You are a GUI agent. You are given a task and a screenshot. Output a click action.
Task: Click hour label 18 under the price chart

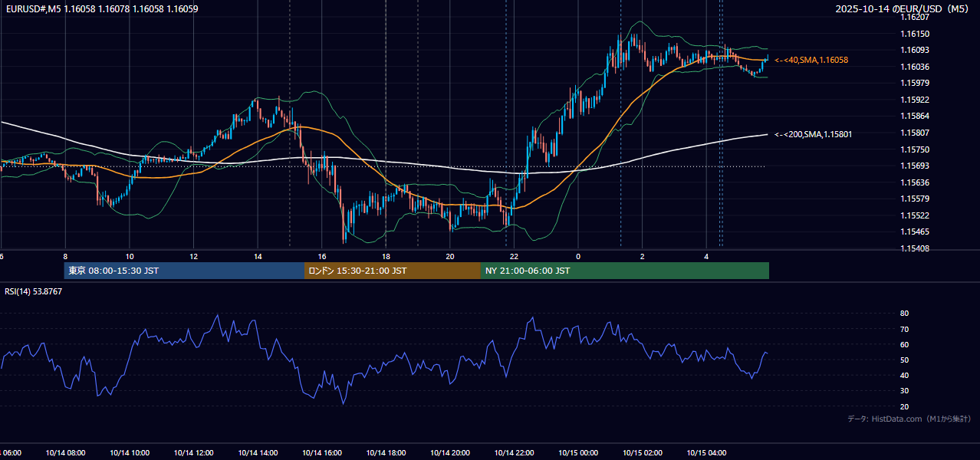pos(386,256)
